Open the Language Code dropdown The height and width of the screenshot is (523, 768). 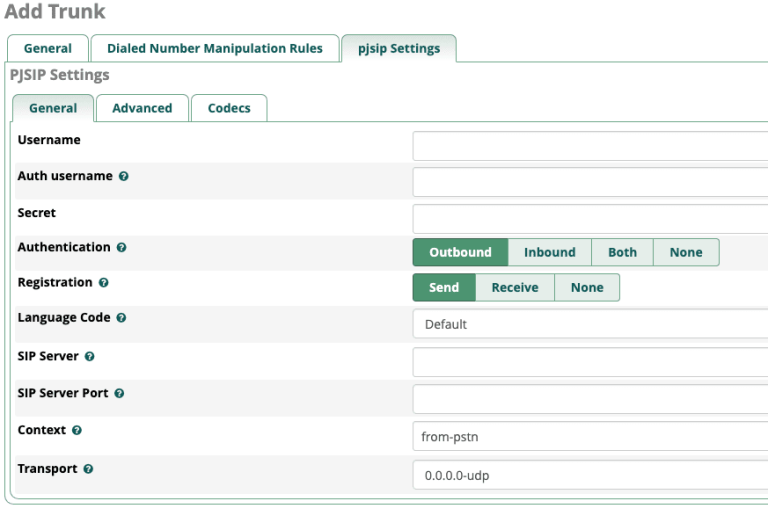click(590, 324)
